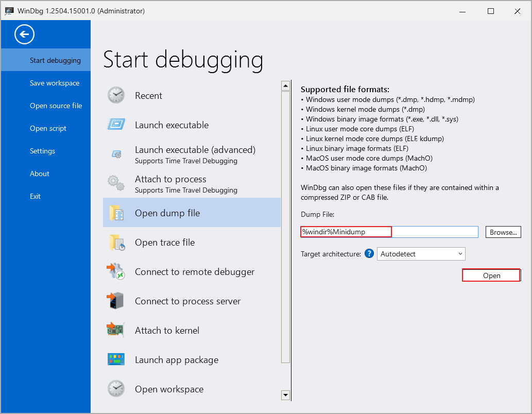The image size is (532, 414).
Task: Click the Open trace file folder icon
Action: [x=117, y=243]
